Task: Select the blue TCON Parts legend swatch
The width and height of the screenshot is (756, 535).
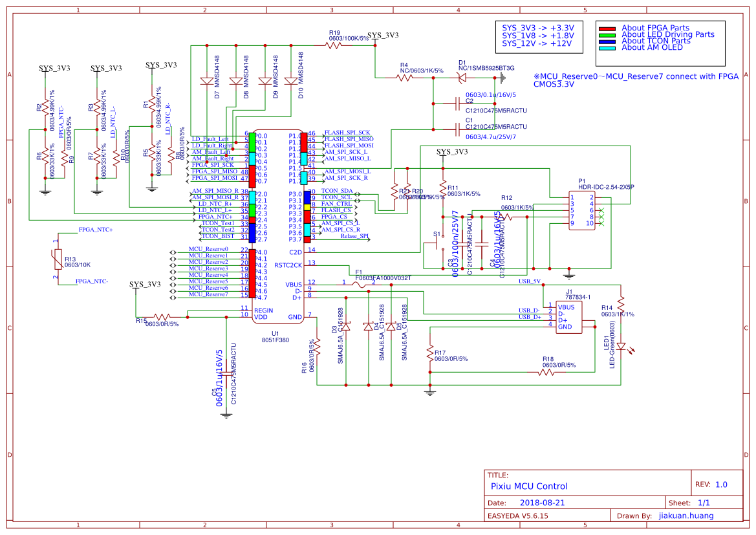Action: pyautogui.click(x=606, y=41)
